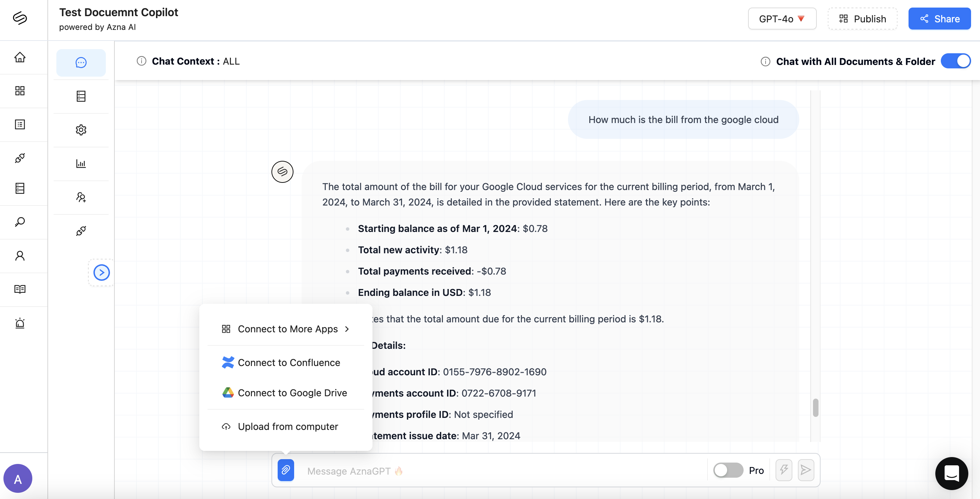Toggle the Pro mode switch
This screenshot has width=980, height=499.
point(728,470)
